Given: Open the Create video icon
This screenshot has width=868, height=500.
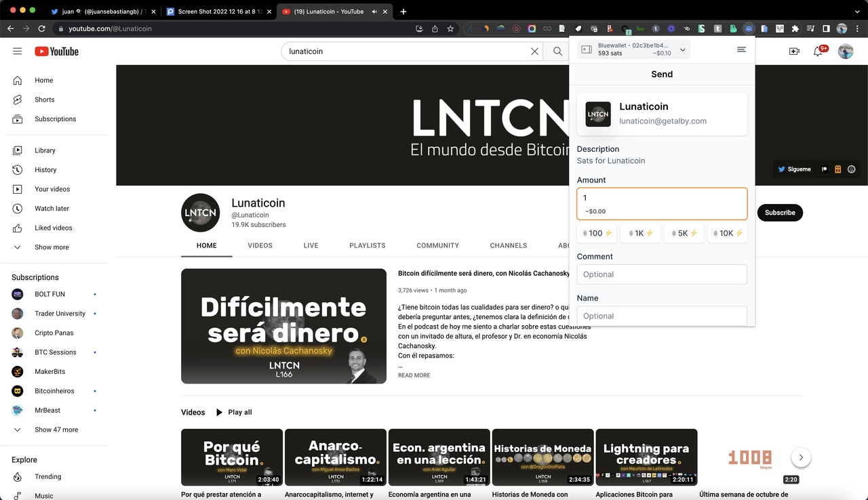Looking at the screenshot, I should 794,51.
